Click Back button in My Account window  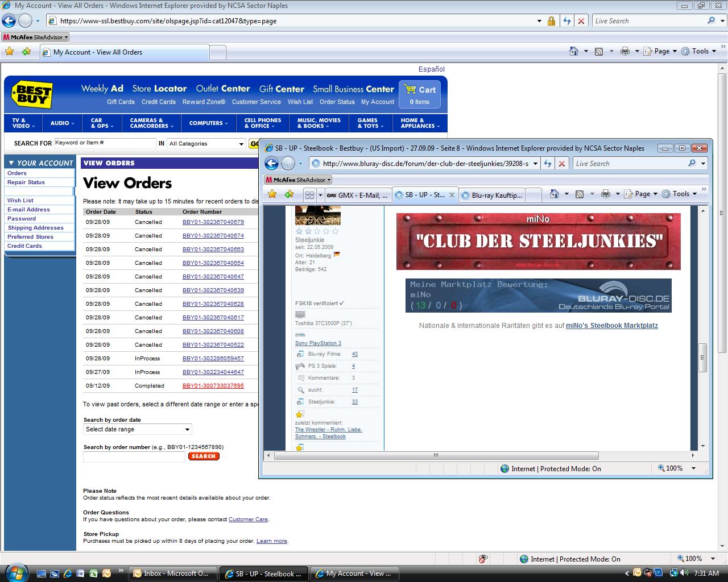9,21
